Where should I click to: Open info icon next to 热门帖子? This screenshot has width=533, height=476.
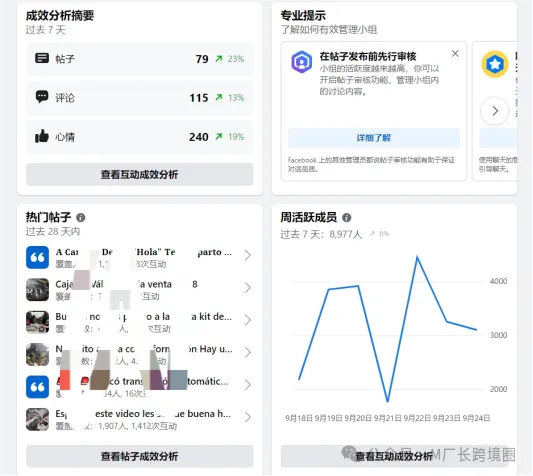(81, 217)
